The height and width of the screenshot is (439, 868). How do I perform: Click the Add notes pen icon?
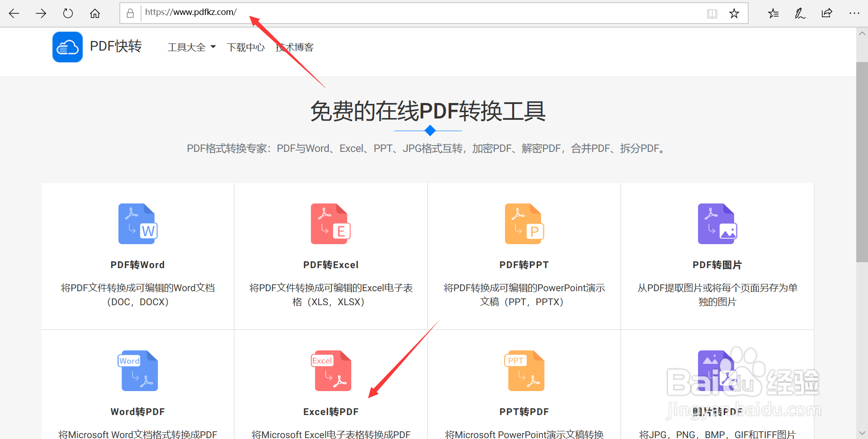click(800, 13)
